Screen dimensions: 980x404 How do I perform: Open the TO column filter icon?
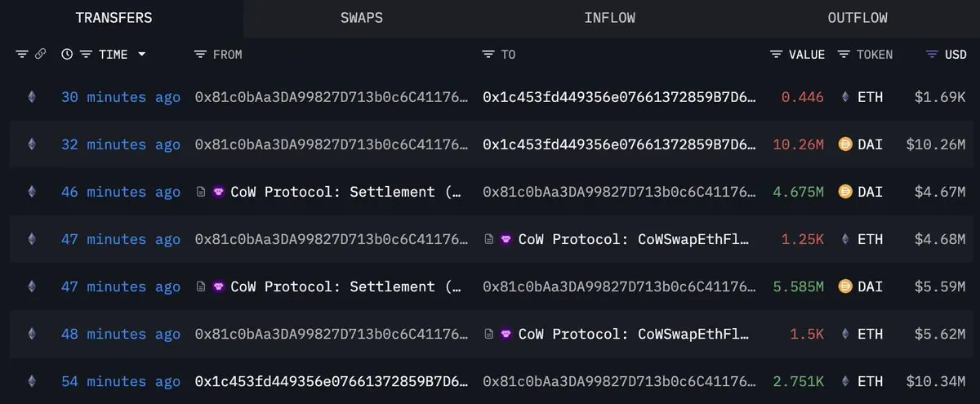(488, 54)
